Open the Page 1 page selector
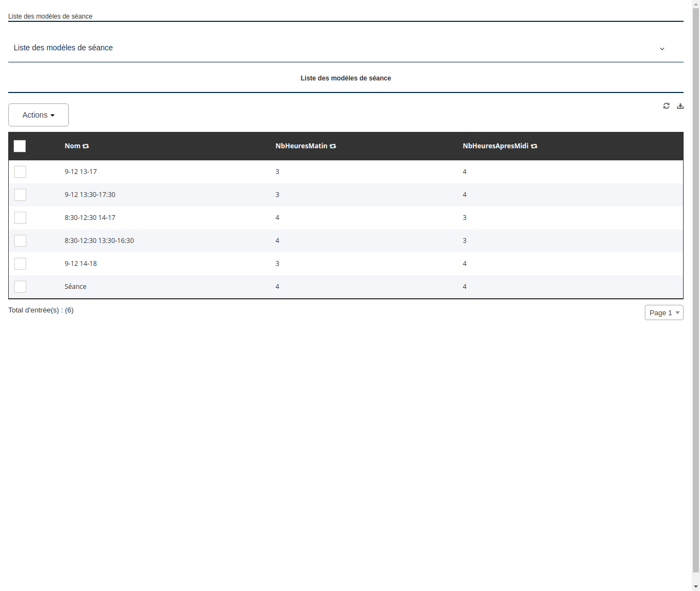 tap(664, 312)
